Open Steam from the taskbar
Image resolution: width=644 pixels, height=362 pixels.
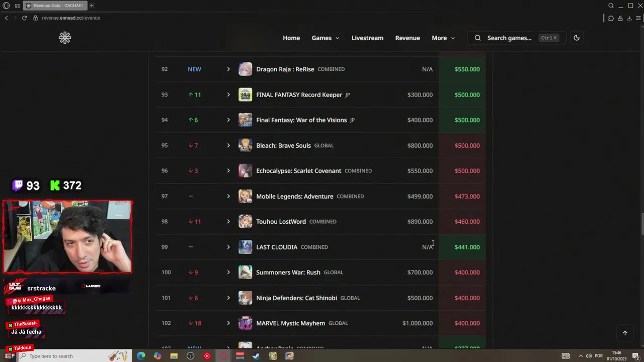[x=256, y=356]
